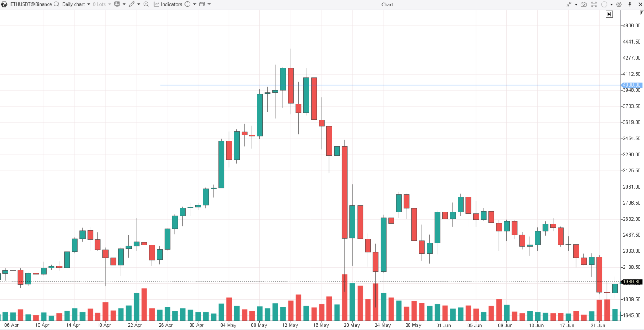Open the symbol search
This screenshot has width=644, height=330.
click(x=56, y=4)
